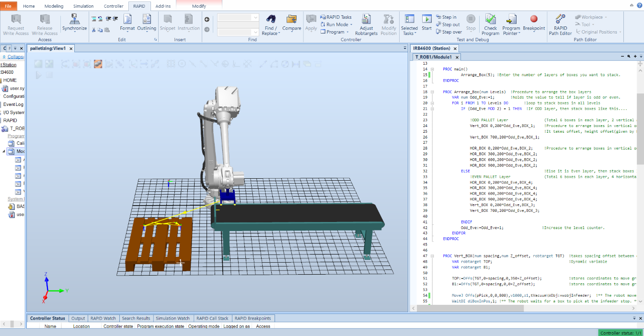
Task: Open the top combo box in Find group
Action: (238, 17)
